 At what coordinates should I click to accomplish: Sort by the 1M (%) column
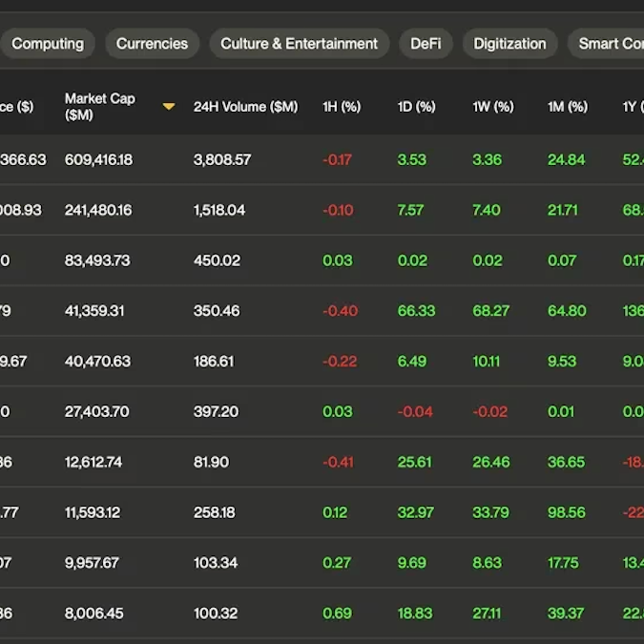(567, 107)
